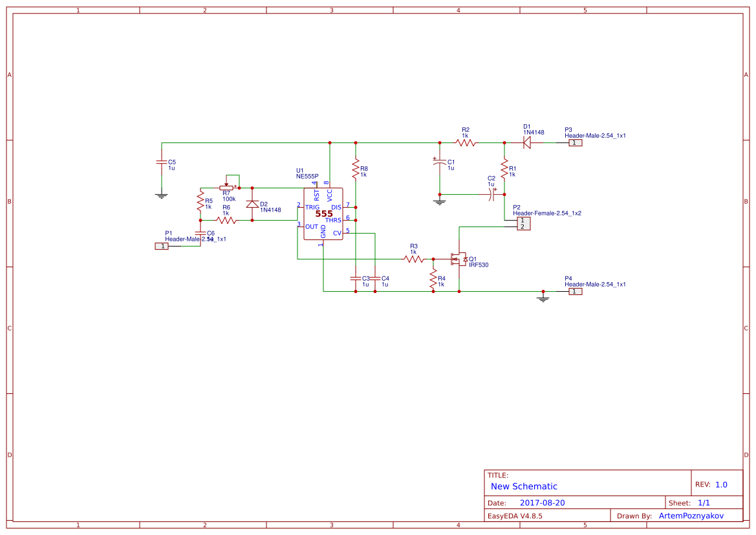
Task: Select capacitor C2 symbol
Action: click(492, 195)
